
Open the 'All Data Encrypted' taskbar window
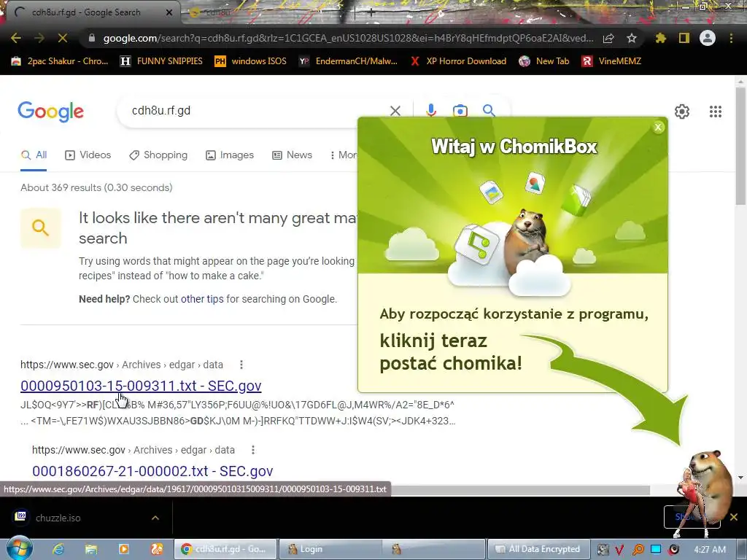pos(539,549)
